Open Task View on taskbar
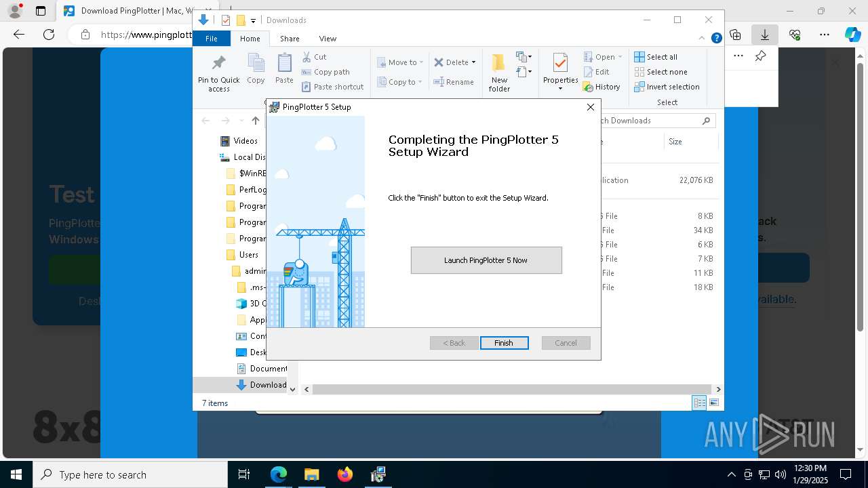 tap(244, 474)
